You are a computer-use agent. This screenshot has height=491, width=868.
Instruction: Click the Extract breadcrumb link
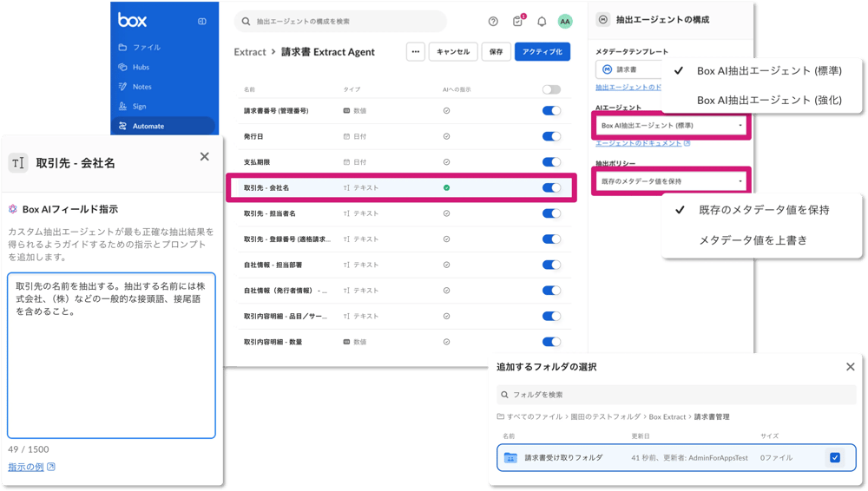pyautogui.click(x=250, y=52)
